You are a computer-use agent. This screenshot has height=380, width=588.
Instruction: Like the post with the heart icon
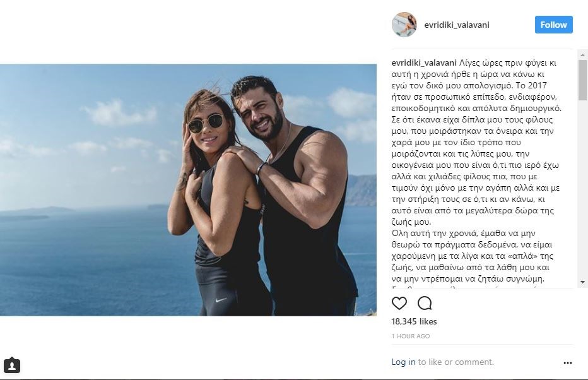[x=399, y=304]
